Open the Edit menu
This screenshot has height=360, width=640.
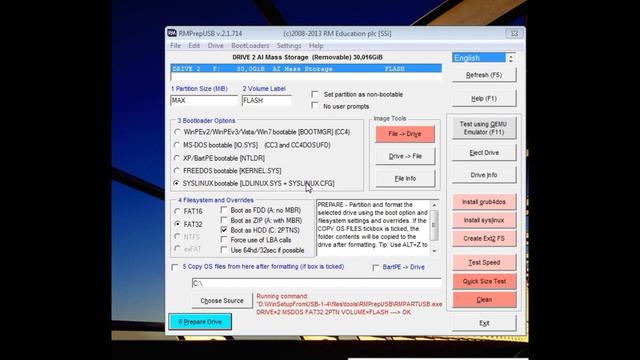click(x=194, y=46)
